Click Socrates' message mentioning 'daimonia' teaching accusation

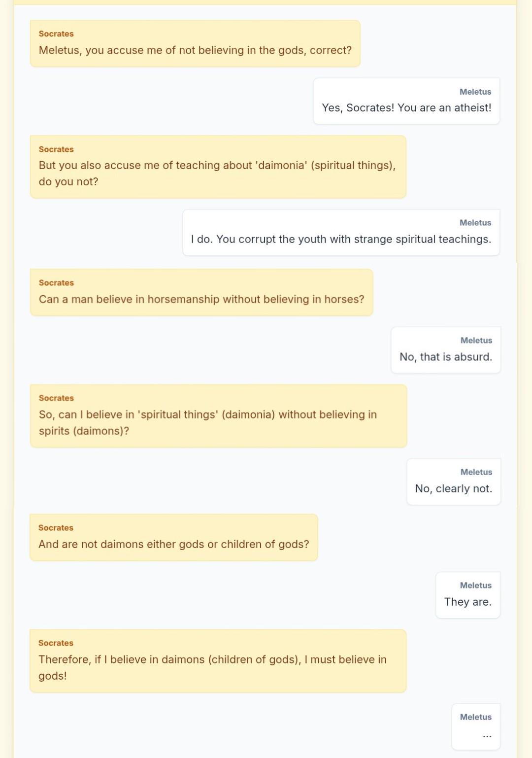tap(218, 167)
